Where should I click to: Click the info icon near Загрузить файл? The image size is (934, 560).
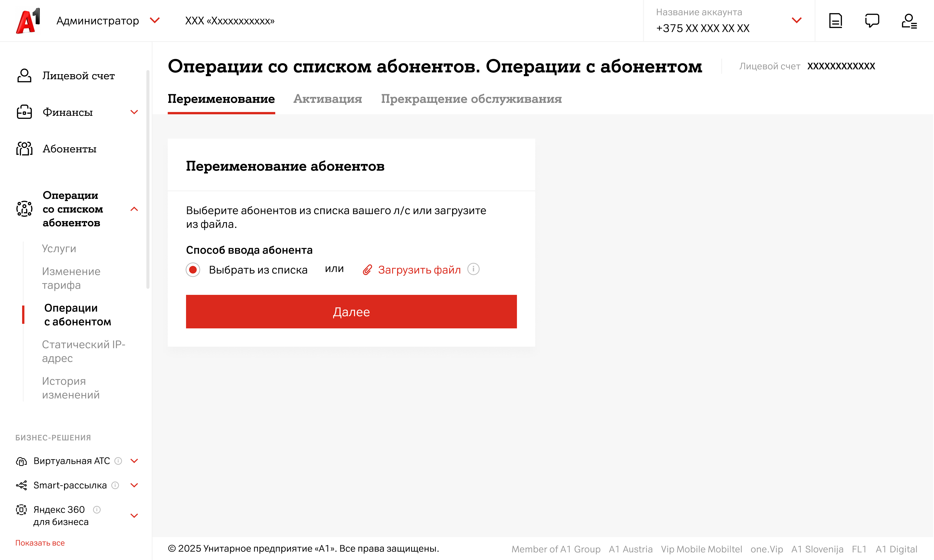(473, 269)
